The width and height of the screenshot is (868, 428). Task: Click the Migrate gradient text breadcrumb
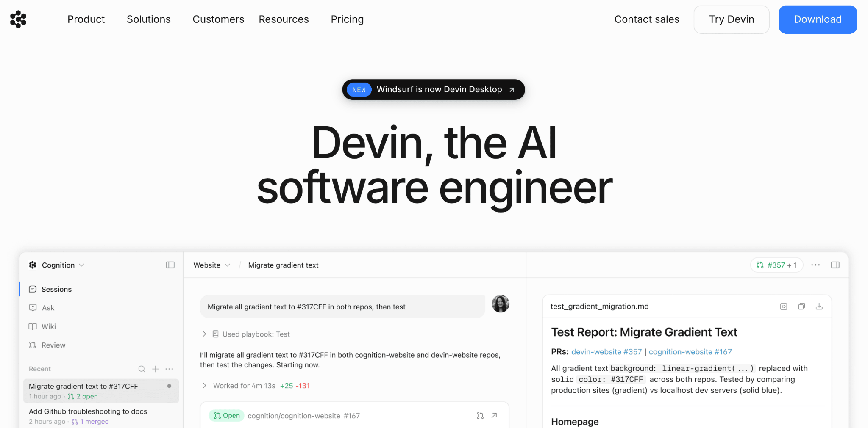click(283, 265)
